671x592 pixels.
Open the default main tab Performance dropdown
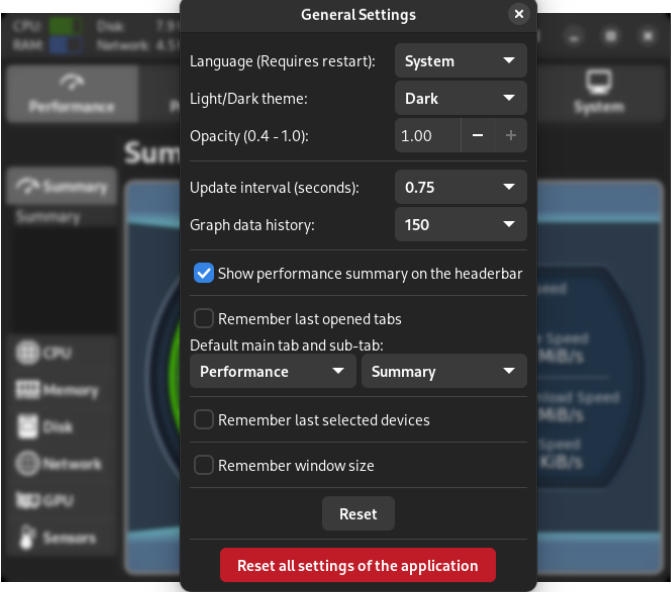[x=273, y=371]
